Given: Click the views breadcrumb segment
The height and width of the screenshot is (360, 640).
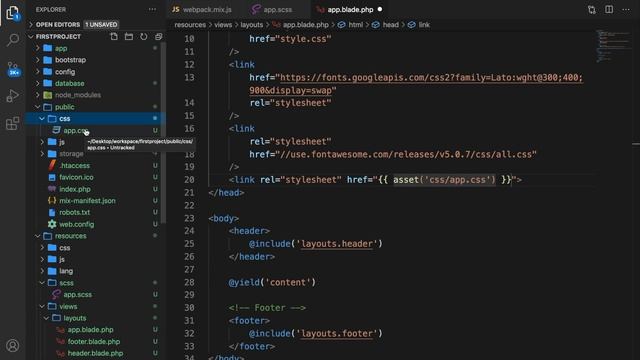Looking at the screenshot, I should (x=223, y=25).
